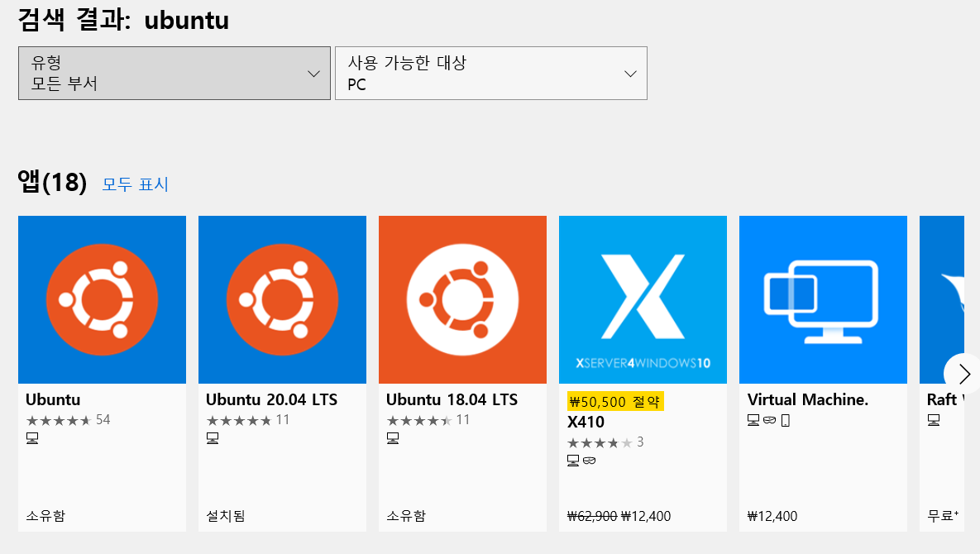This screenshot has width=980, height=554.
Task: Open the Ubuntu 18.04 LTS tile image
Action: (x=462, y=300)
